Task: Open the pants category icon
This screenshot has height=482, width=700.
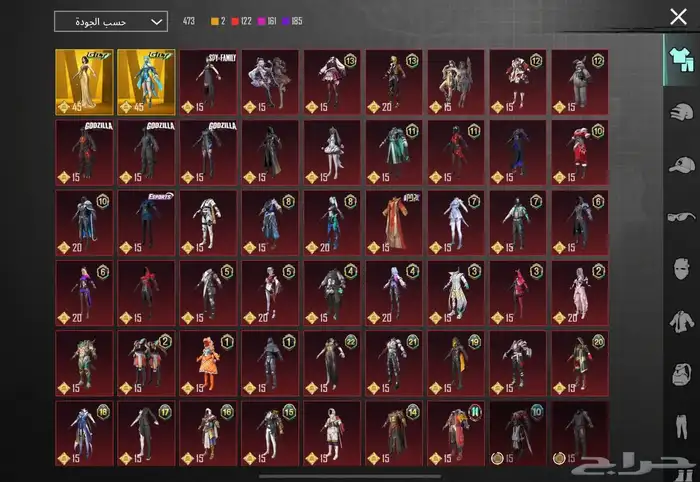Action: tap(681, 427)
